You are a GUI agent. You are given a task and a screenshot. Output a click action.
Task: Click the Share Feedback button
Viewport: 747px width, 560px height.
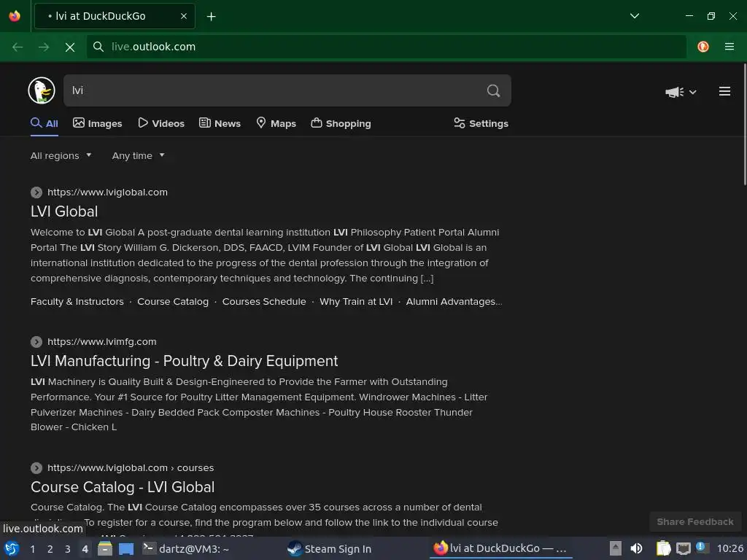tap(695, 522)
